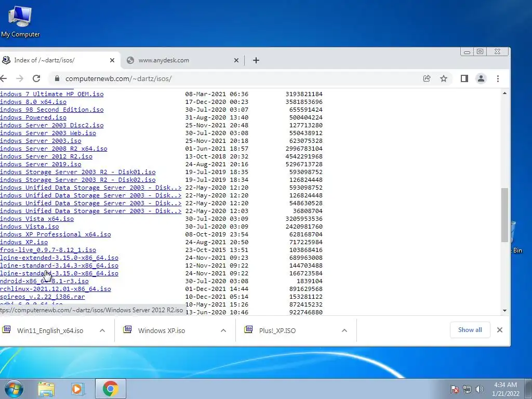Click date 13-Oct-2018 20:32
532x399 pixels.
[217, 156]
